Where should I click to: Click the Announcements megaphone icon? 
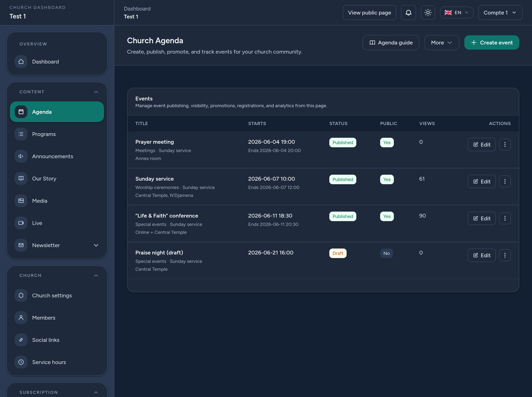click(x=21, y=156)
